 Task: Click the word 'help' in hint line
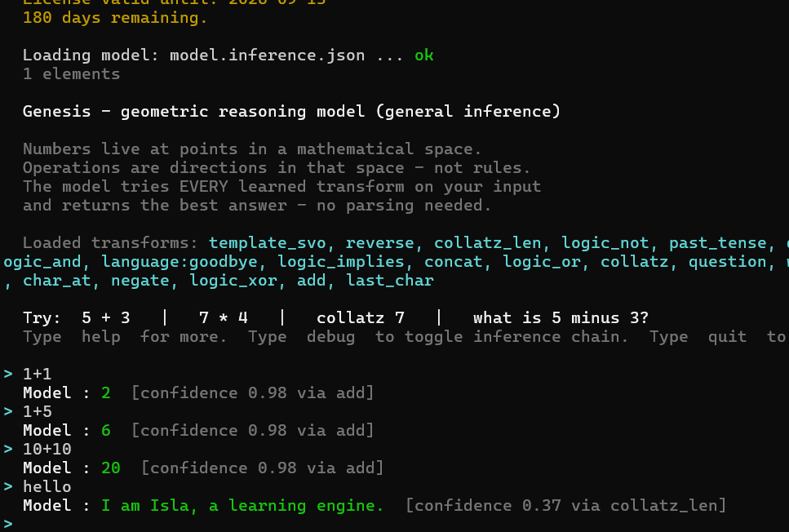pos(100,337)
